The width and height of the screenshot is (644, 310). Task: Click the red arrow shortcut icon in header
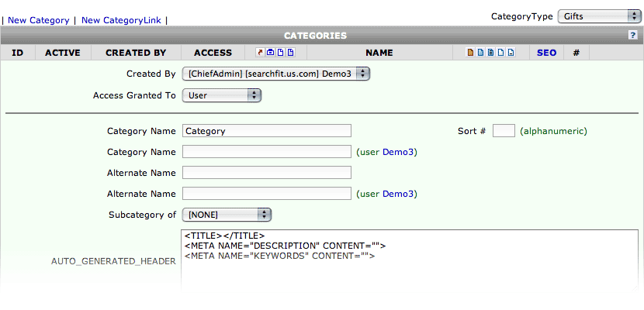click(x=260, y=52)
